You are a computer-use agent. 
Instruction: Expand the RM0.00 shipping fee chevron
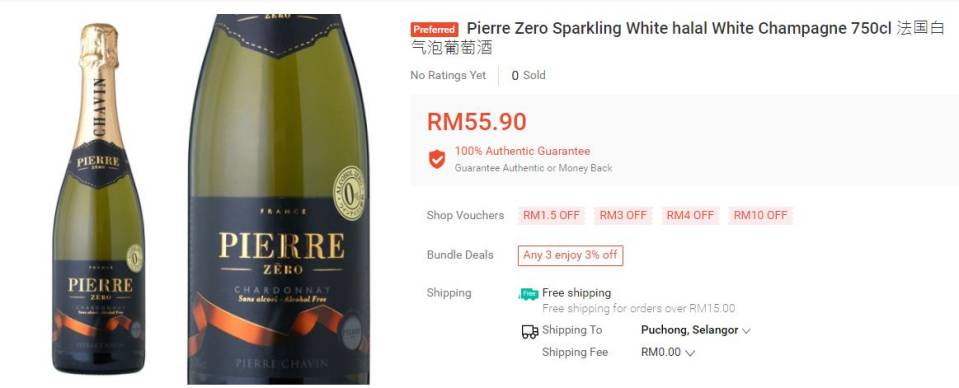(690, 353)
